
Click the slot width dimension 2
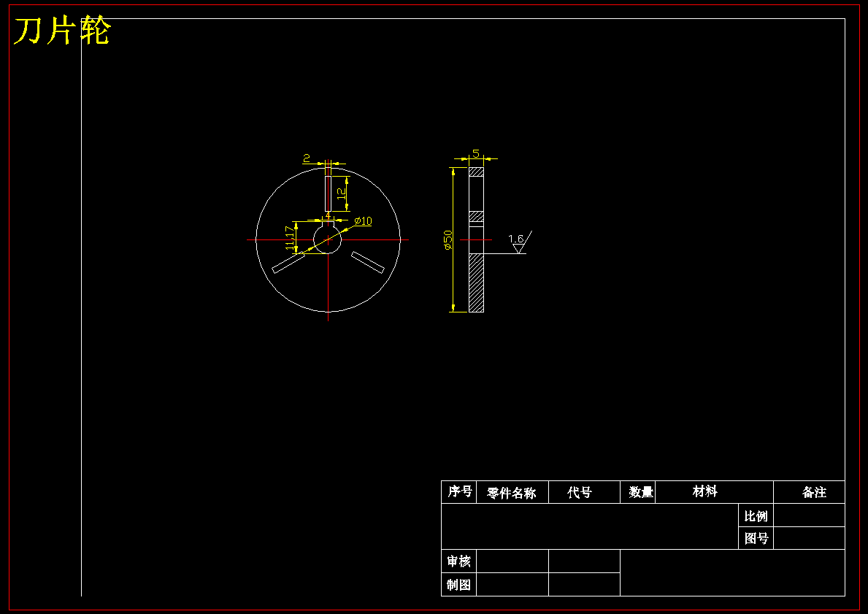tap(307, 158)
